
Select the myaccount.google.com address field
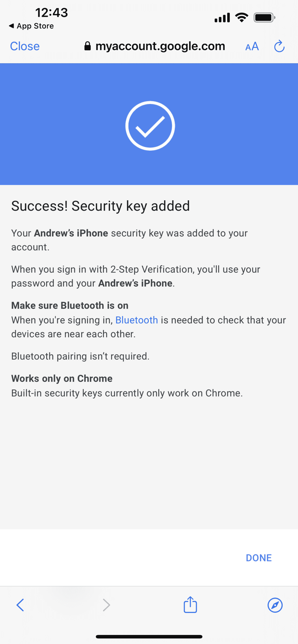tap(161, 46)
